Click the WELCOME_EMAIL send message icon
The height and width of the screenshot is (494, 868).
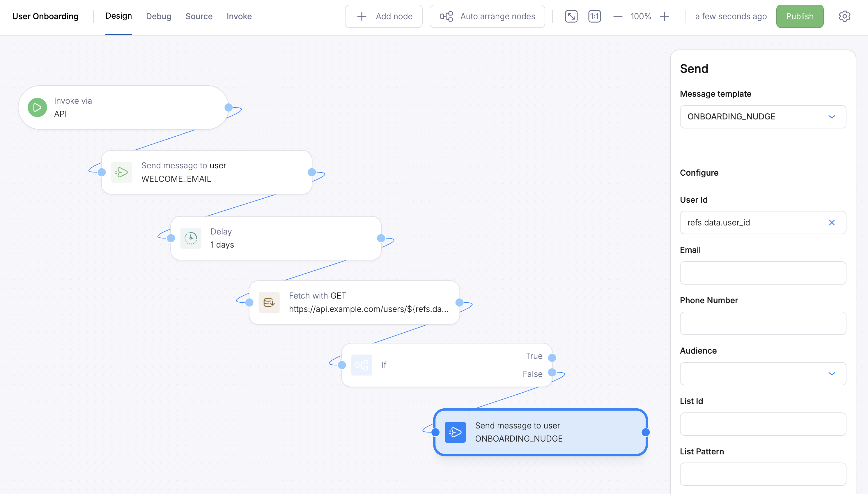(121, 172)
